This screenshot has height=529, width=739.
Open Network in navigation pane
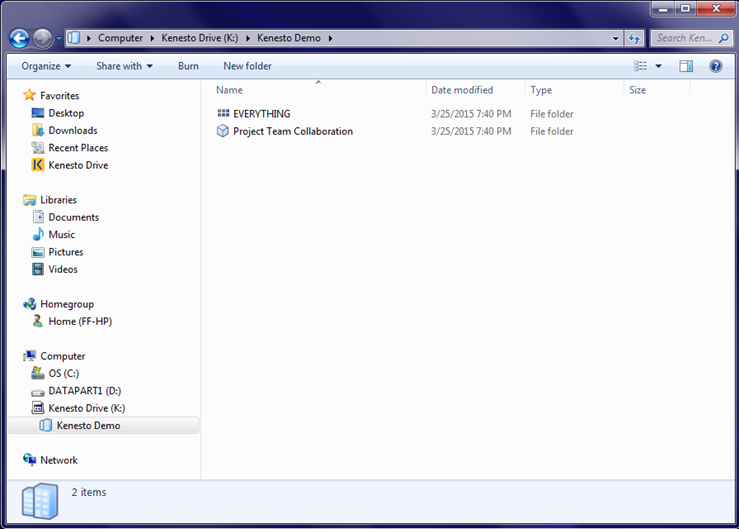59,460
